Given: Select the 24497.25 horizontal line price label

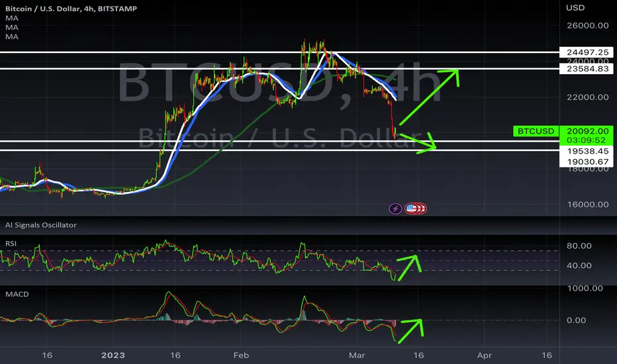Looking at the screenshot, I should tap(587, 52).
